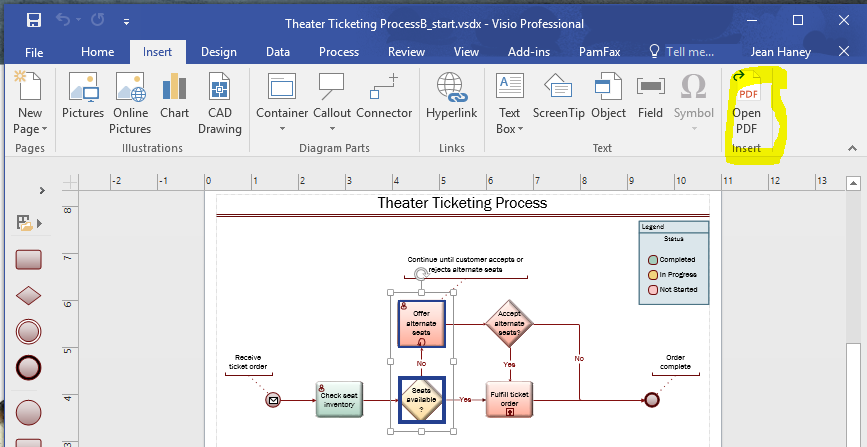Switch to the Home ribbon tab
This screenshot has width=867, height=447.
(97, 52)
